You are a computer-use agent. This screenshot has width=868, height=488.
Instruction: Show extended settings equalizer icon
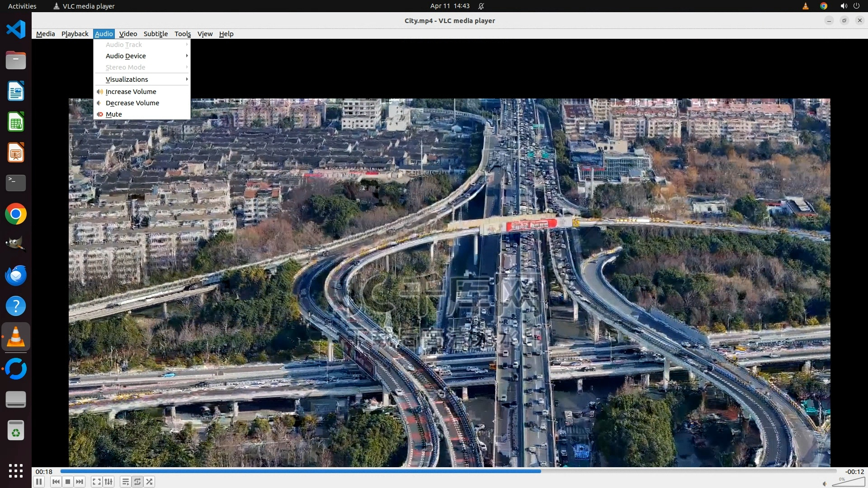108,482
